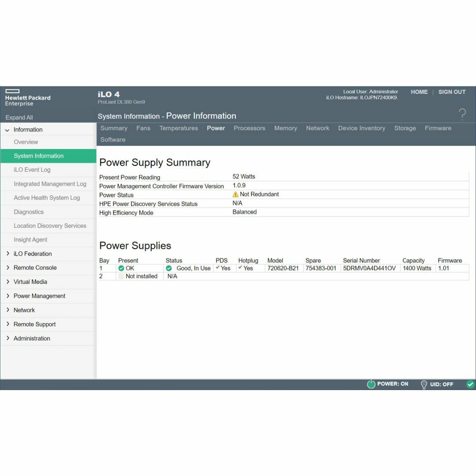
Task: Click the Not Redundant status text
Action: pyautogui.click(x=259, y=194)
